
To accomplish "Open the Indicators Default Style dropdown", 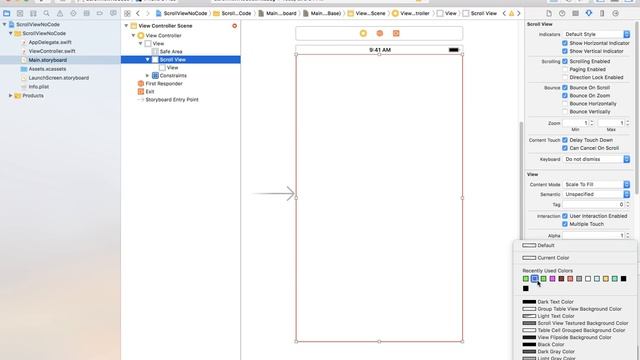I will pyautogui.click(x=596, y=34).
